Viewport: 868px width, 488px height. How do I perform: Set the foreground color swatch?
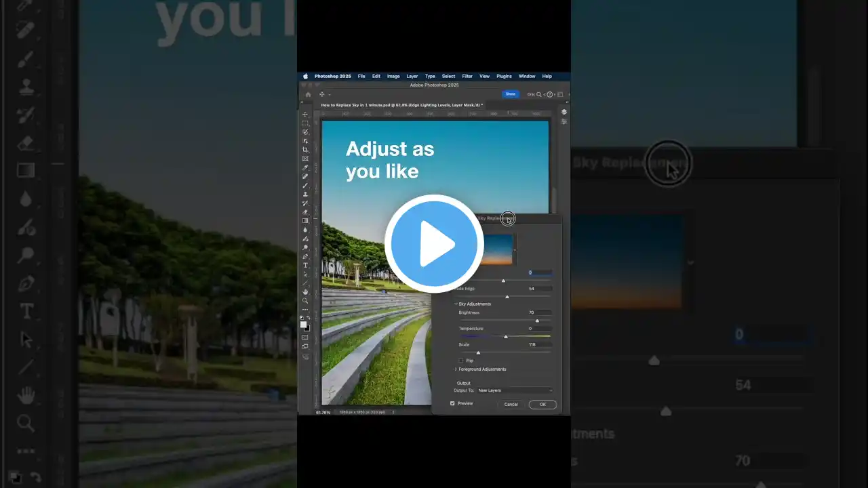pos(304,325)
